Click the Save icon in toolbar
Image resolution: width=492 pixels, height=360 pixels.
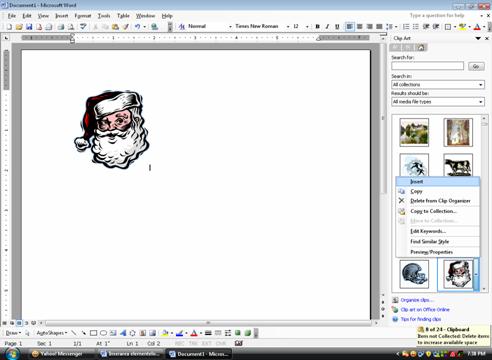click(x=29, y=27)
